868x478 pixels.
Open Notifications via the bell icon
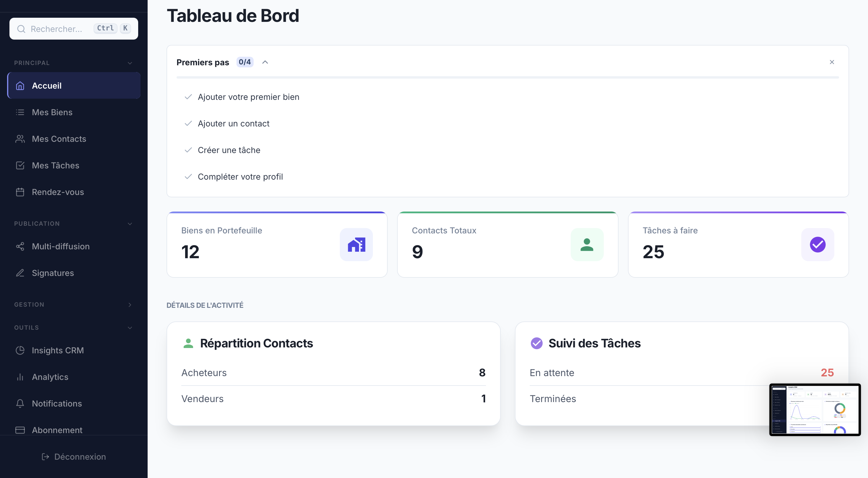point(20,404)
